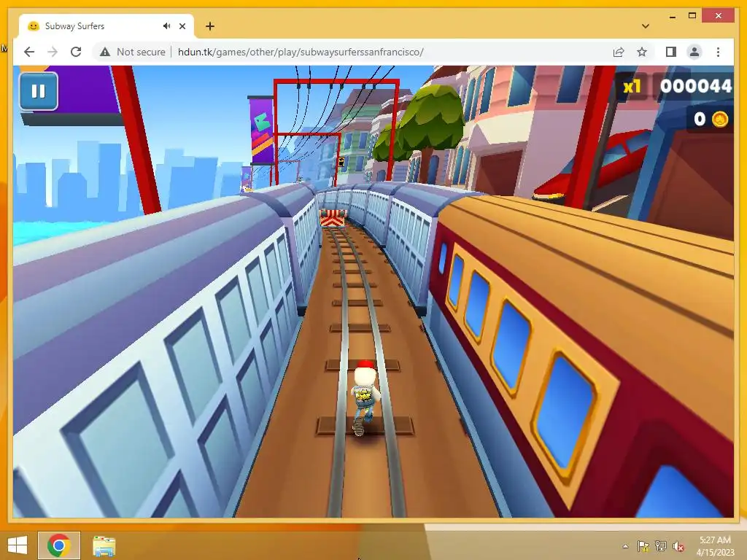Click the Chrome taskbar icon

pos(58,545)
